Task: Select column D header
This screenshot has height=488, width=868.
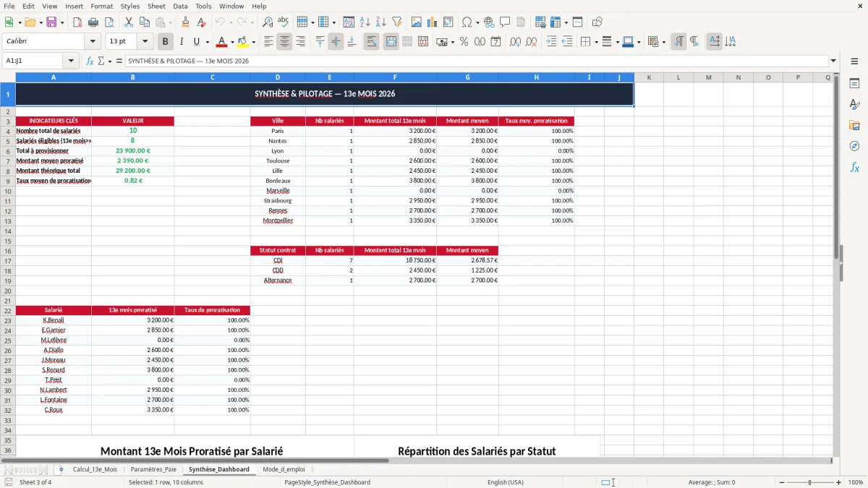Action: pos(278,77)
